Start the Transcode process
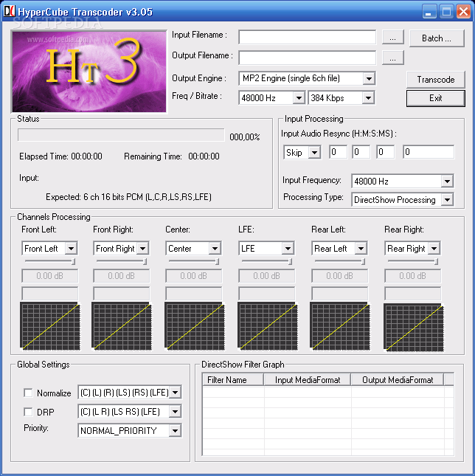Screen dimensions: 475x476 pyautogui.click(x=436, y=80)
